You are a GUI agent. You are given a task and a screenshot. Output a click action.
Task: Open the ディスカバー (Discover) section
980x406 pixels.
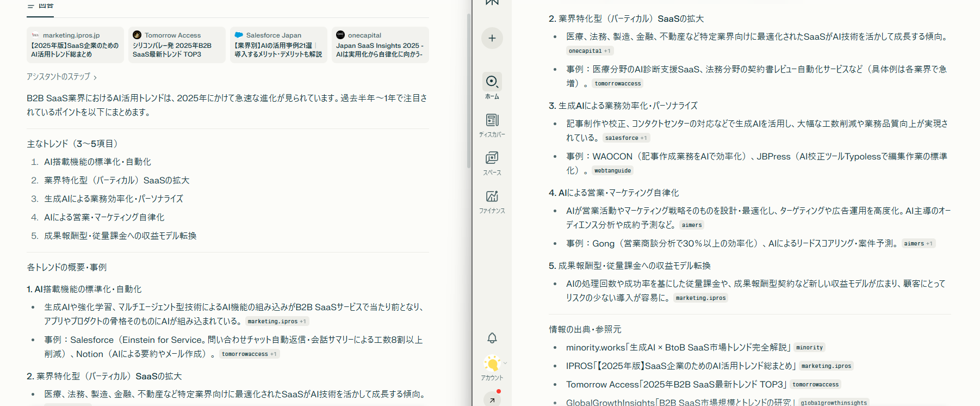pyautogui.click(x=492, y=125)
